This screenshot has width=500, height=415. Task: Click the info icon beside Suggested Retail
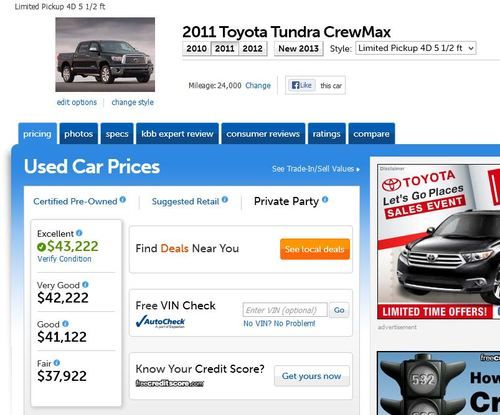click(225, 199)
